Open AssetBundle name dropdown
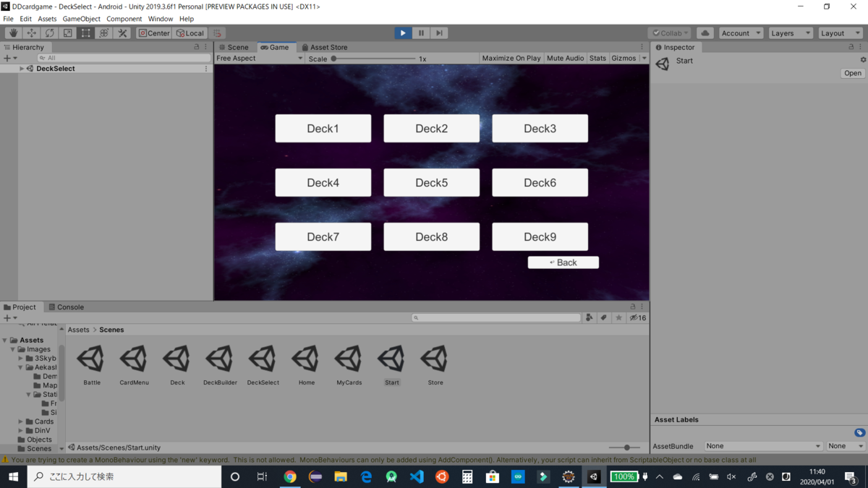Viewport: 868px width, 488px height. point(764,446)
